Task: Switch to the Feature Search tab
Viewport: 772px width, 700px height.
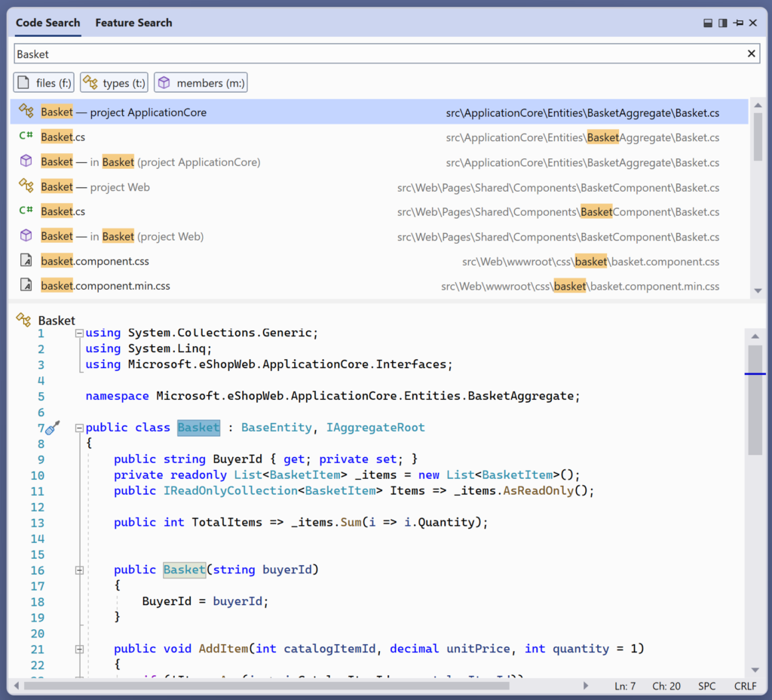Action: coord(133,23)
